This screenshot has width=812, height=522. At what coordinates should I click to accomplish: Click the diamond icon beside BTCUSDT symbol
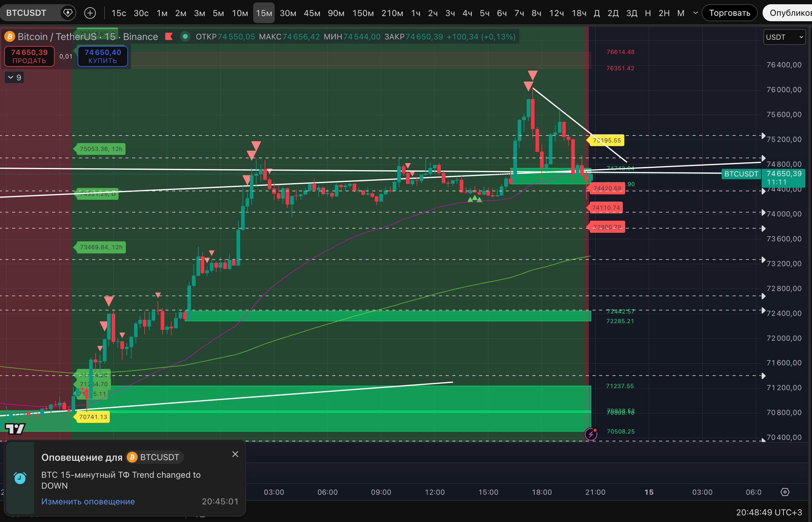68,13
